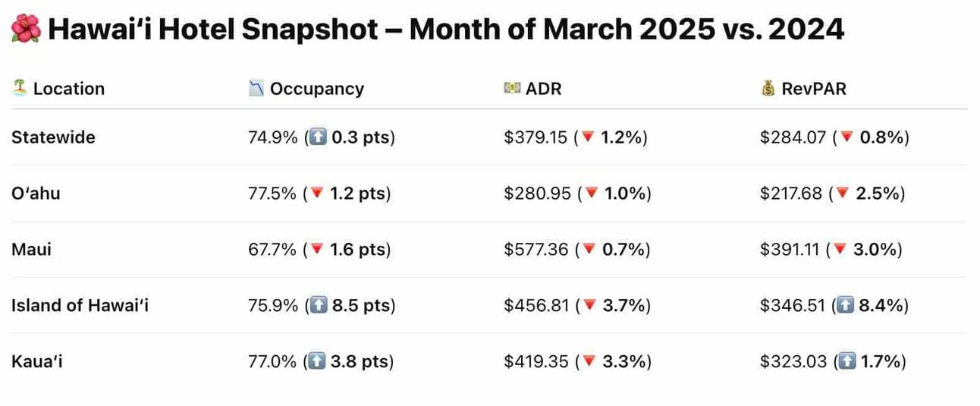Click the money bag icon beside RevPAR
The image size is (980, 406).
click(768, 89)
